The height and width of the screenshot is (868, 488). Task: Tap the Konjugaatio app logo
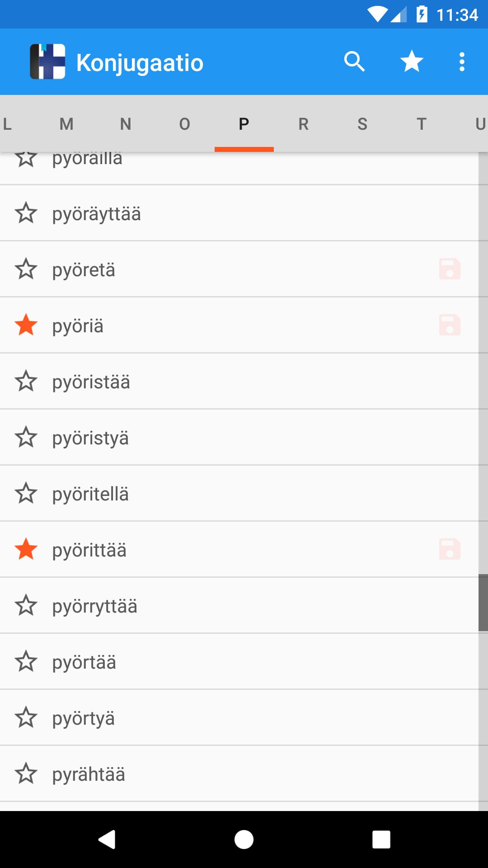tap(47, 62)
